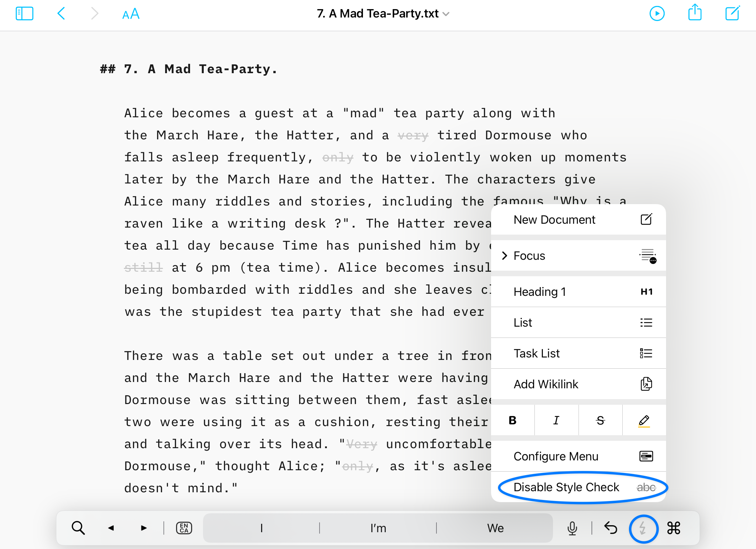Apply the highlight marker formatting

(644, 420)
